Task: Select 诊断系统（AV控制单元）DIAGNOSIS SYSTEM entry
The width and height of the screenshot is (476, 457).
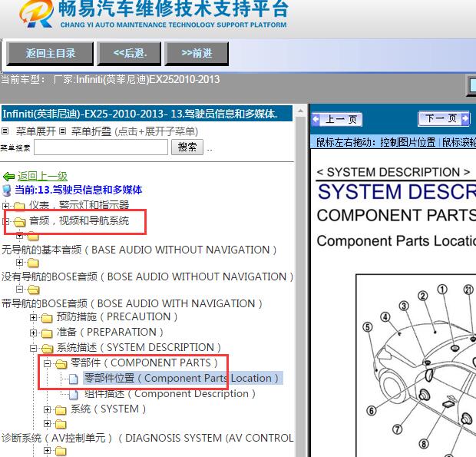Action: (x=147, y=438)
